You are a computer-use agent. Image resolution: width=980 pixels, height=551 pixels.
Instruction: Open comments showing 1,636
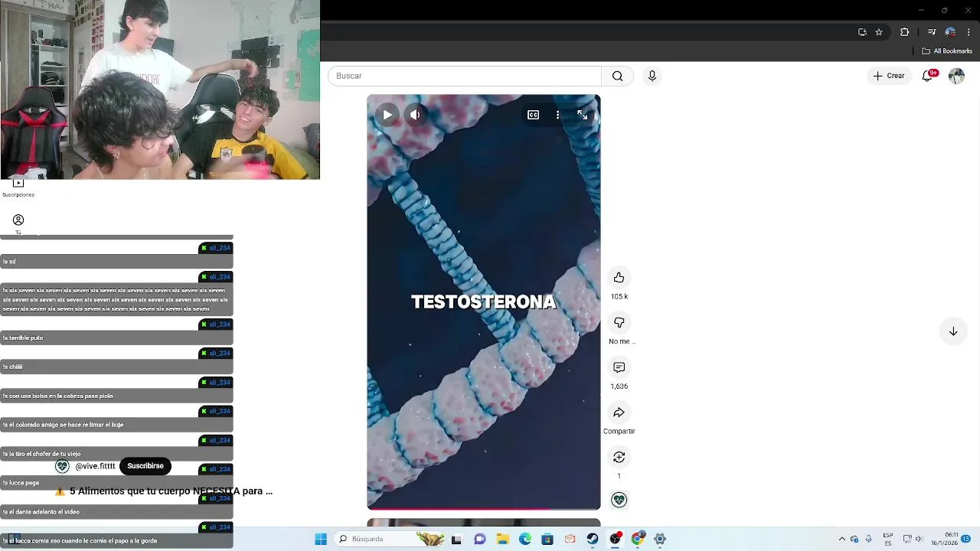pyautogui.click(x=619, y=368)
